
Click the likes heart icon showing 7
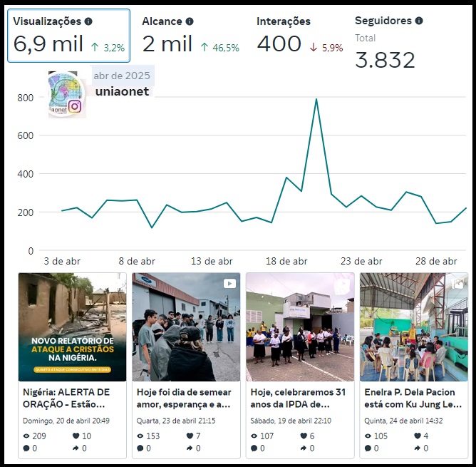[190, 436]
